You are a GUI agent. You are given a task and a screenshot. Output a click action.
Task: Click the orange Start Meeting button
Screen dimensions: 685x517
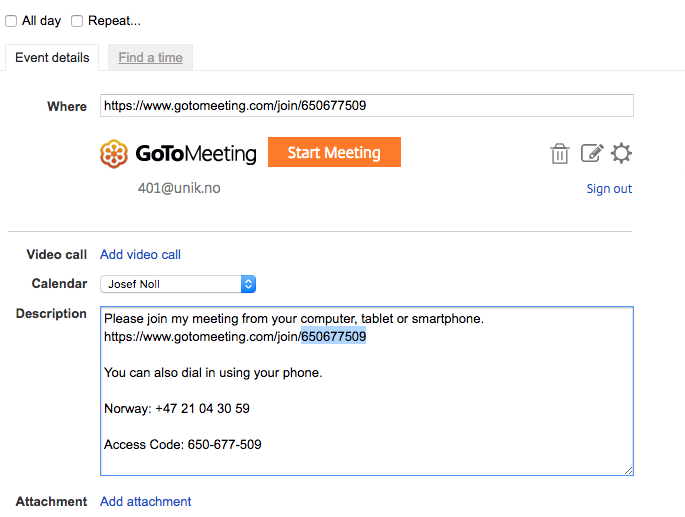[334, 152]
